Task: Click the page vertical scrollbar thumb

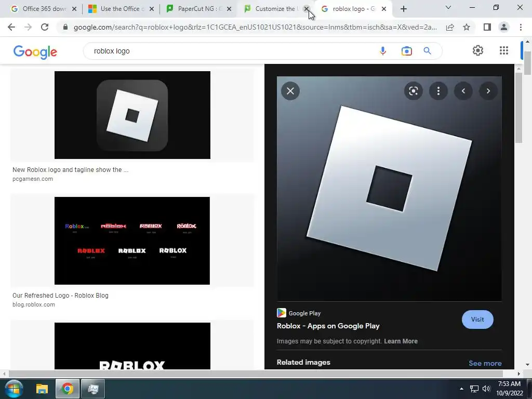Action: pos(528,63)
